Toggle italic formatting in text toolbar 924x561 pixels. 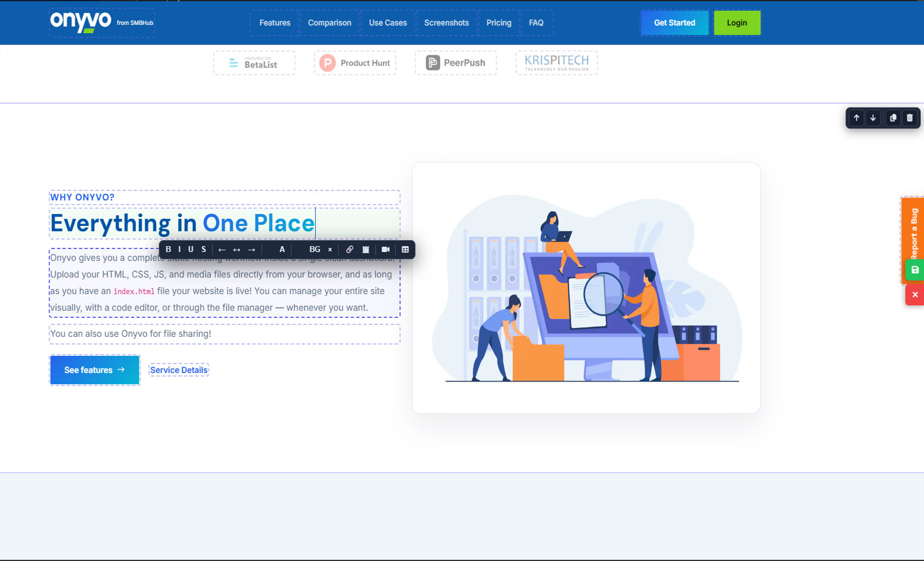coord(180,250)
